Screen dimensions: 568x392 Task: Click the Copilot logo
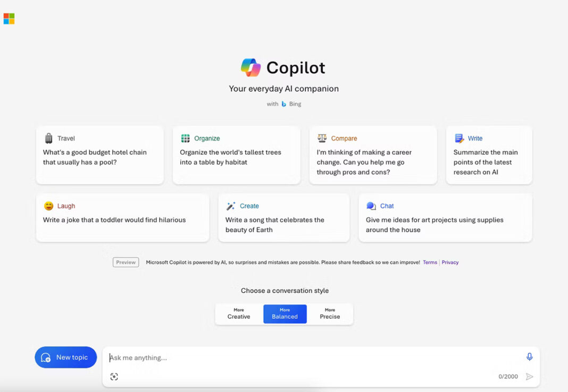(x=250, y=68)
